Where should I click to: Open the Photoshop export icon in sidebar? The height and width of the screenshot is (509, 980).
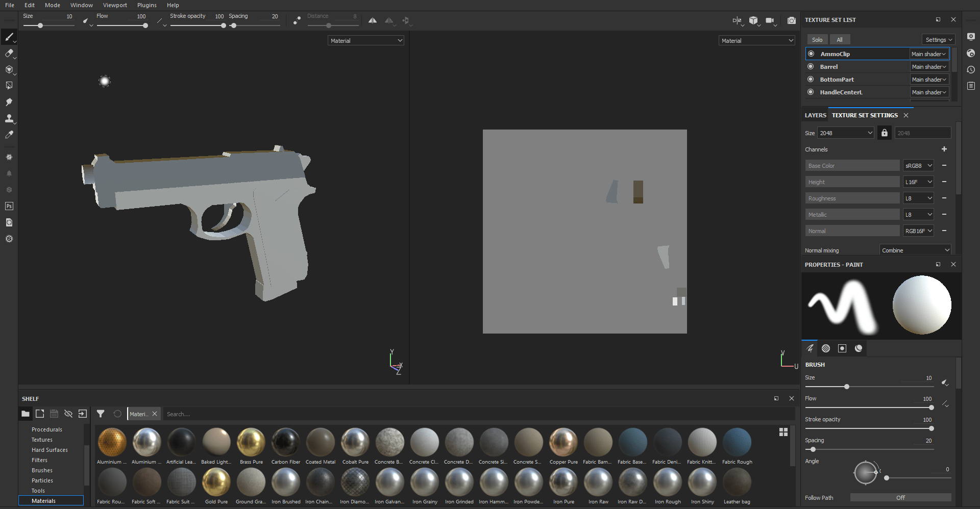9,206
